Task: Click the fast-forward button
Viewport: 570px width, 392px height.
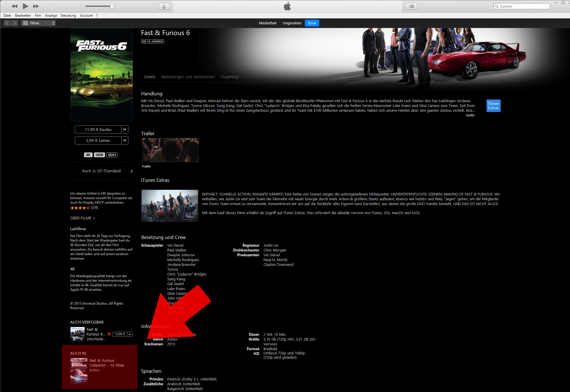Action: (x=36, y=6)
